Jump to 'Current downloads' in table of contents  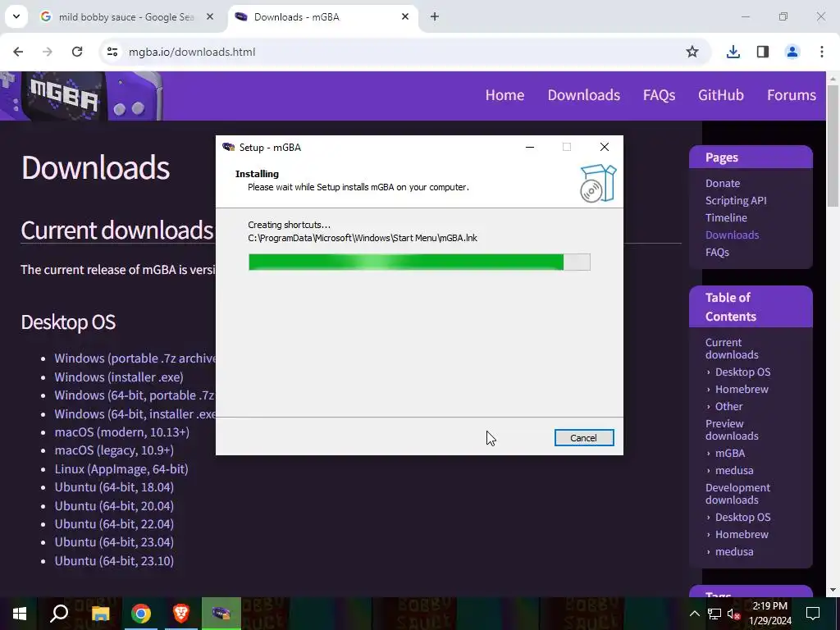732,348
